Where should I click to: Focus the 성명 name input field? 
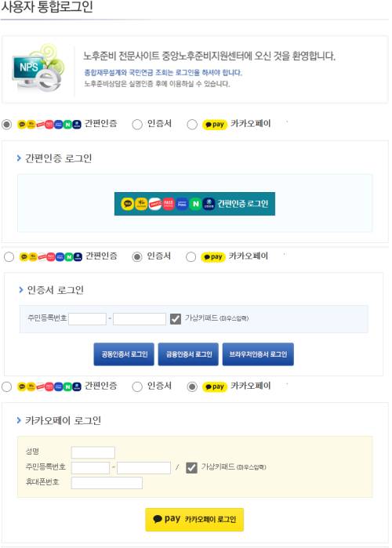point(93,452)
